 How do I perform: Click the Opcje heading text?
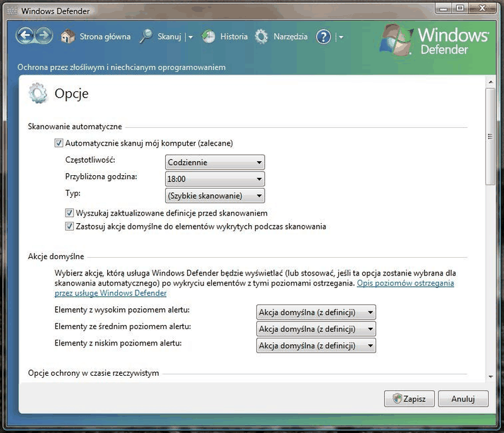[71, 94]
